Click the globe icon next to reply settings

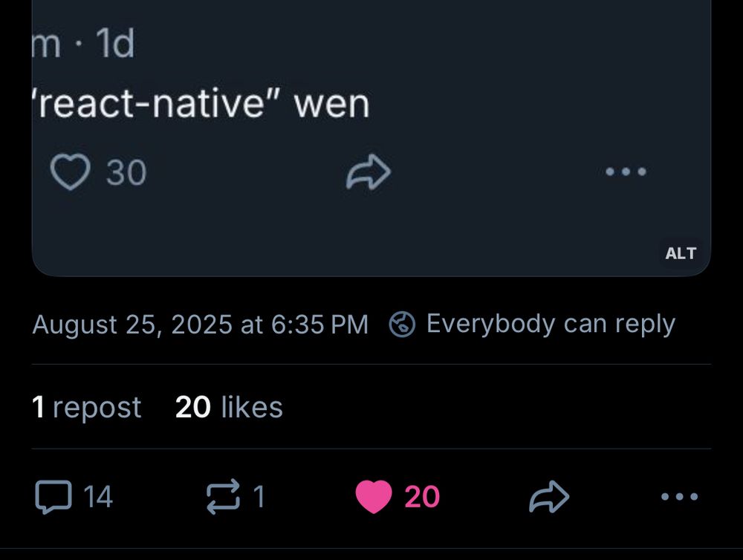click(401, 324)
